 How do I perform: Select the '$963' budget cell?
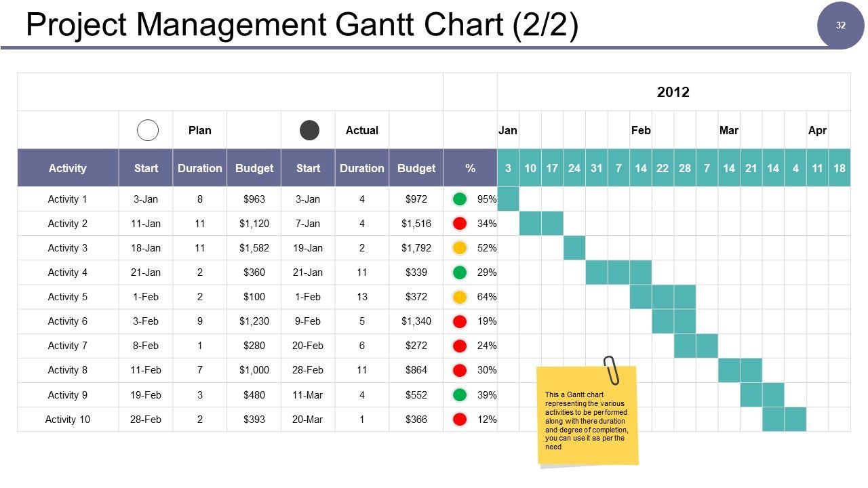coord(254,199)
